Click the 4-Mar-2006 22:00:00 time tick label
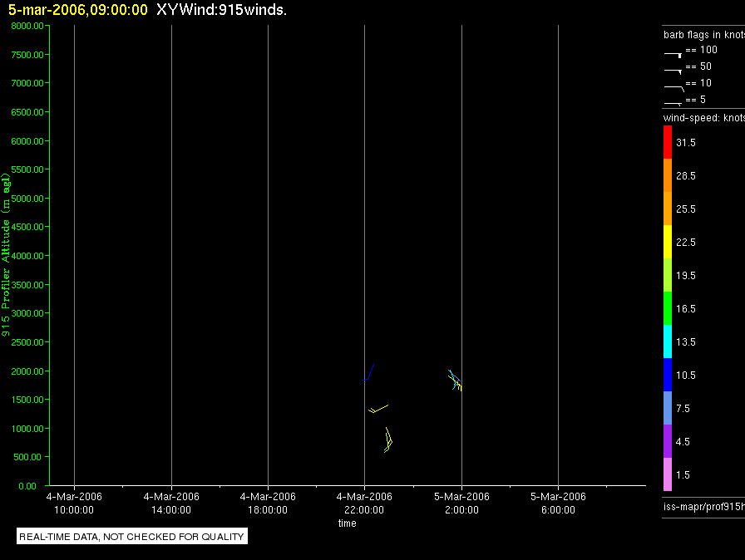Viewport: 745px width, 560px height. 364,503
